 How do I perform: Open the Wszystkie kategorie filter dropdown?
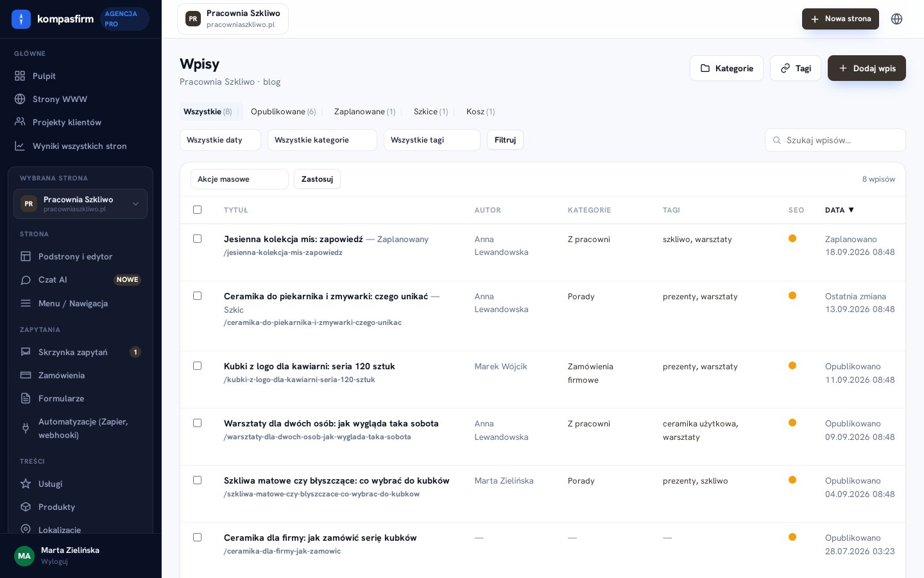point(322,140)
